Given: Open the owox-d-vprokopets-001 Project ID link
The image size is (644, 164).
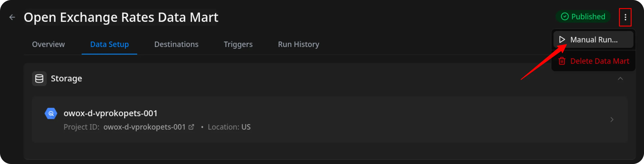Looking at the screenshot, I should 144,127.
